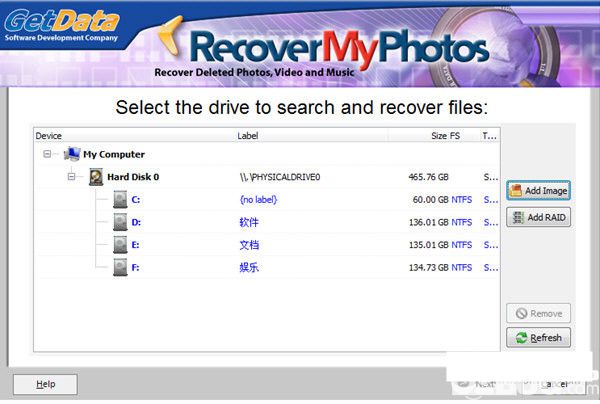Screen dimensions: 600x404
Task: Click the E: drive icon
Action: pyautogui.click(x=120, y=245)
